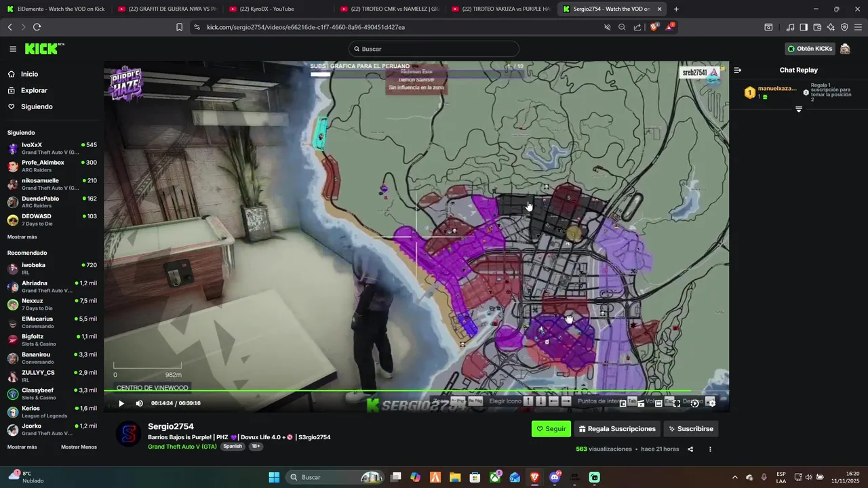Select the Spanish language tag
This screenshot has height=488, width=868.
(233, 447)
